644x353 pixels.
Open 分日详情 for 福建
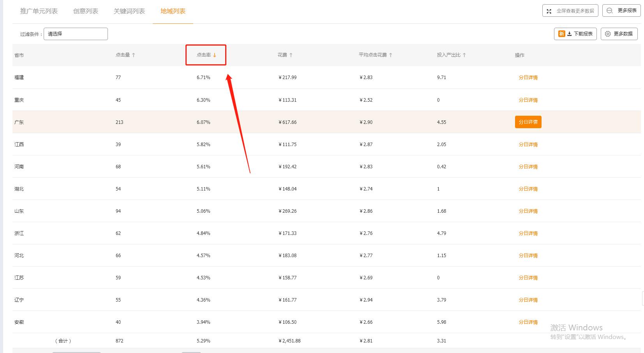[528, 78]
